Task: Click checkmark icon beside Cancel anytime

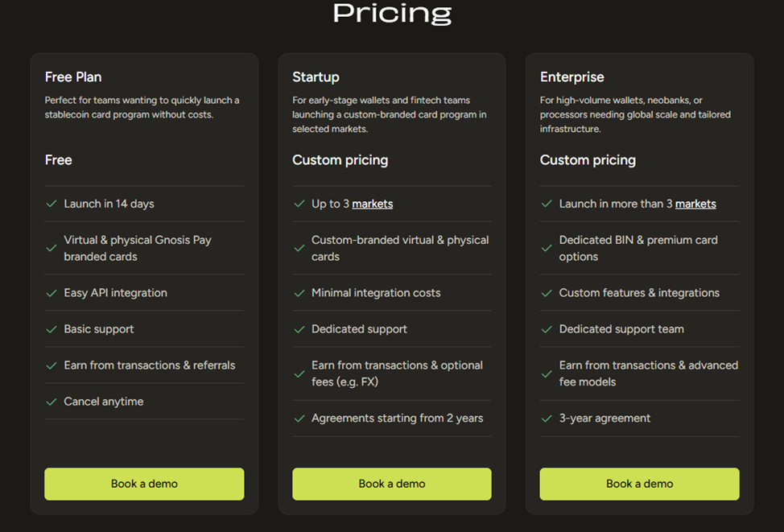Action: coord(52,402)
